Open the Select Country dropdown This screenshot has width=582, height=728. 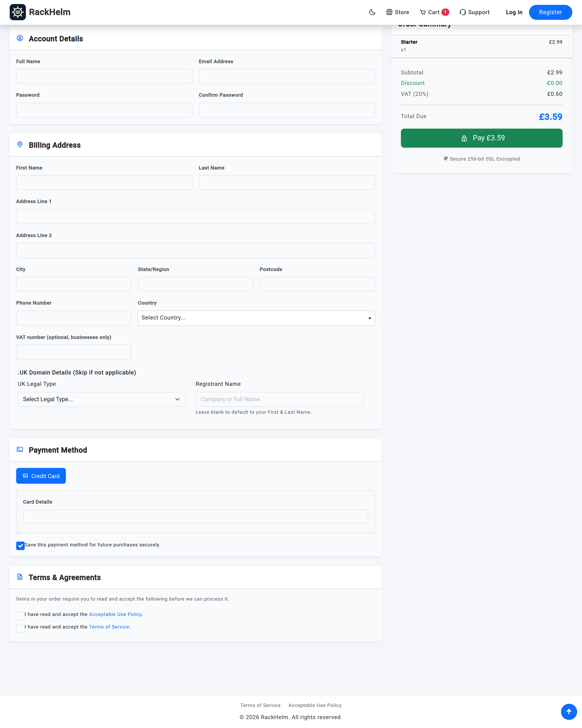pos(256,318)
